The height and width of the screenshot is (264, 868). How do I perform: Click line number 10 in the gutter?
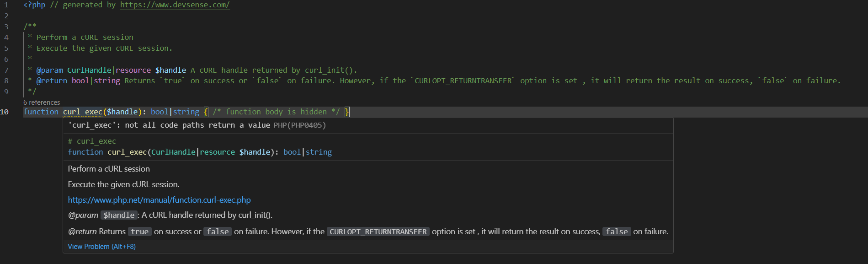point(5,112)
